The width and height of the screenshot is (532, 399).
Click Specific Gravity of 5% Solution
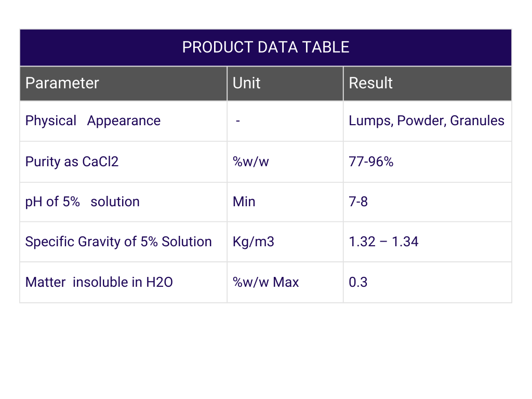[x=118, y=242]
